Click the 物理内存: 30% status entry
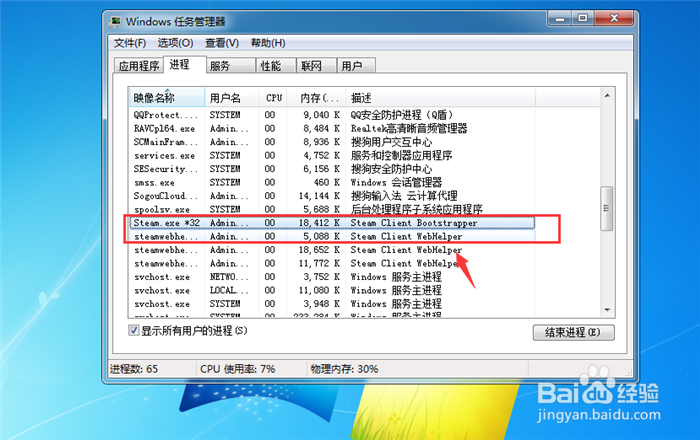This screenshot has height=440, width=700. (344, 369)
